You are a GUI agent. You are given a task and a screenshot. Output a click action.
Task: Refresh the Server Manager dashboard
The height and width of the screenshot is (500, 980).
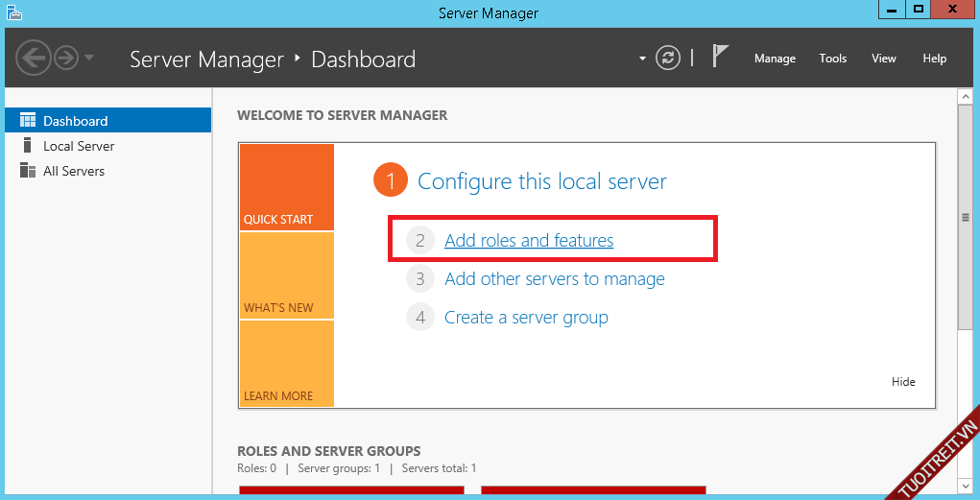point(668,59)
